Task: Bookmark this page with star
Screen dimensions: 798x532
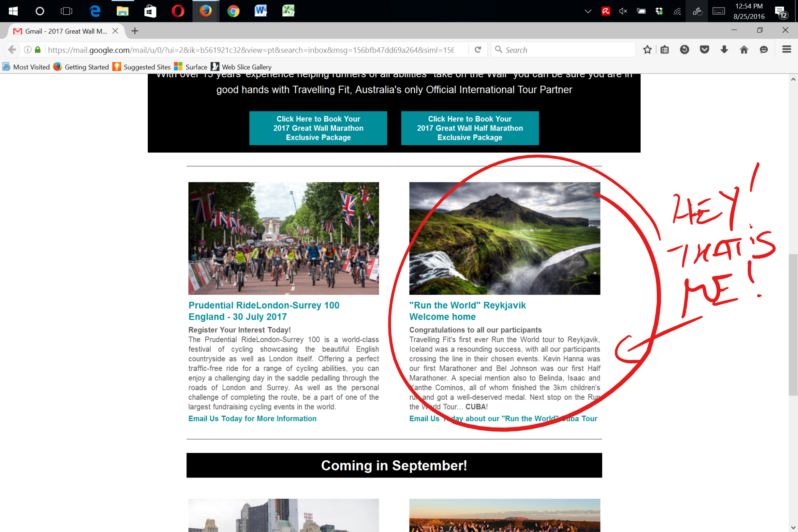Action: click(647, 50)
